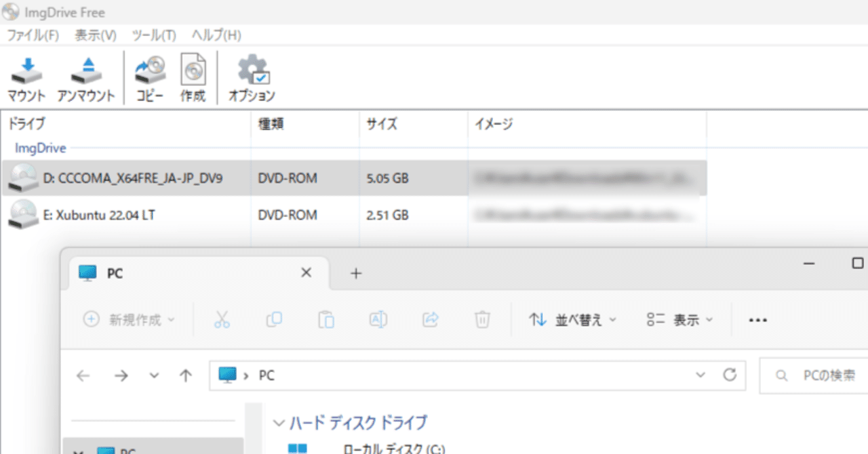The image size is (868, 454).
Task: Click the Share icon in Explorer toolbar
Action: click(430, 319)
